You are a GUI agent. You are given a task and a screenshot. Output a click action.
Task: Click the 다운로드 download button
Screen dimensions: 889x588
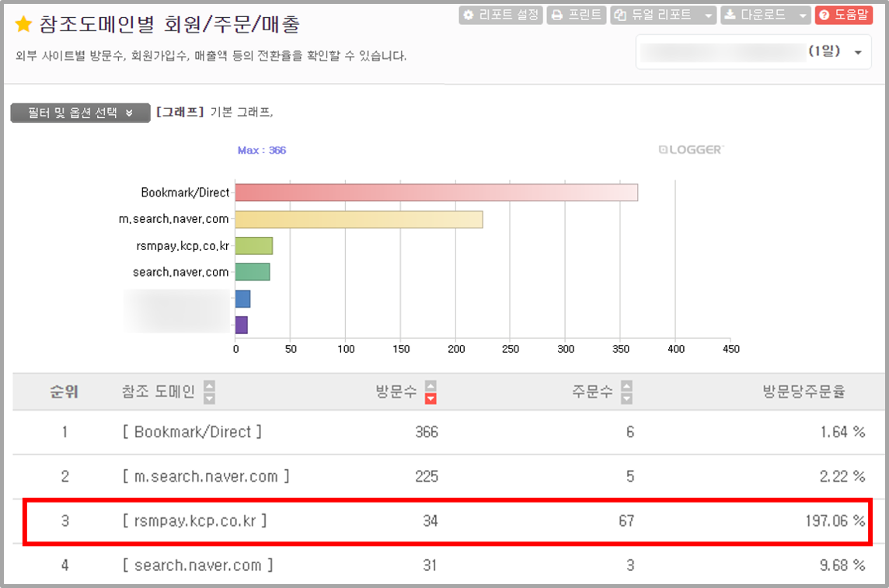tap(758, 15)
